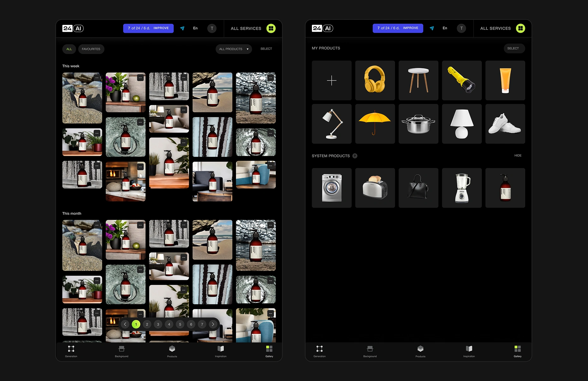The image size is (588, 381).
Task: Go to next page with right arrow
Action: [213, 324]
